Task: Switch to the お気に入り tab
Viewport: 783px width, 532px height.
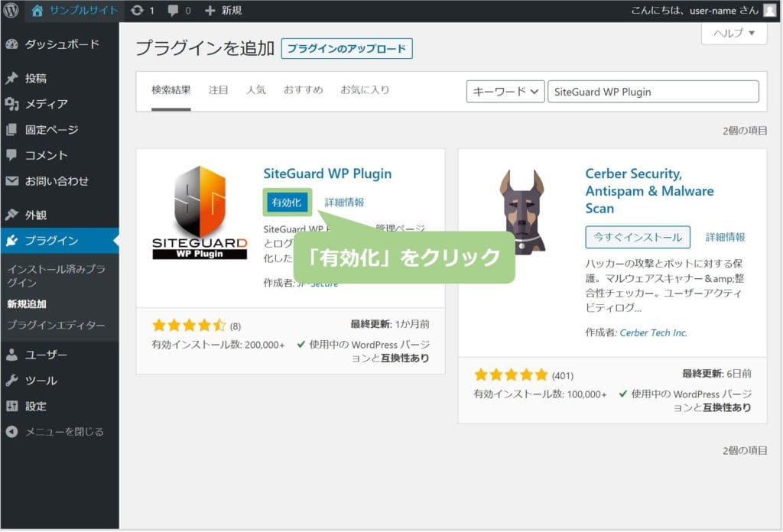Action: tap(365, 90)
